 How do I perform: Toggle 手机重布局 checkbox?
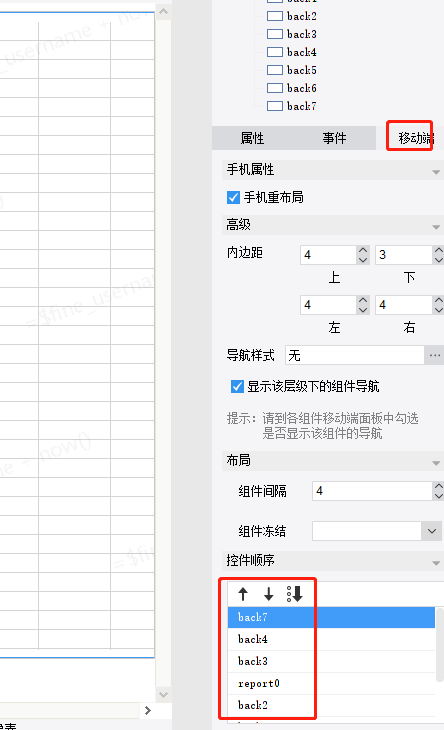point(234,197)
